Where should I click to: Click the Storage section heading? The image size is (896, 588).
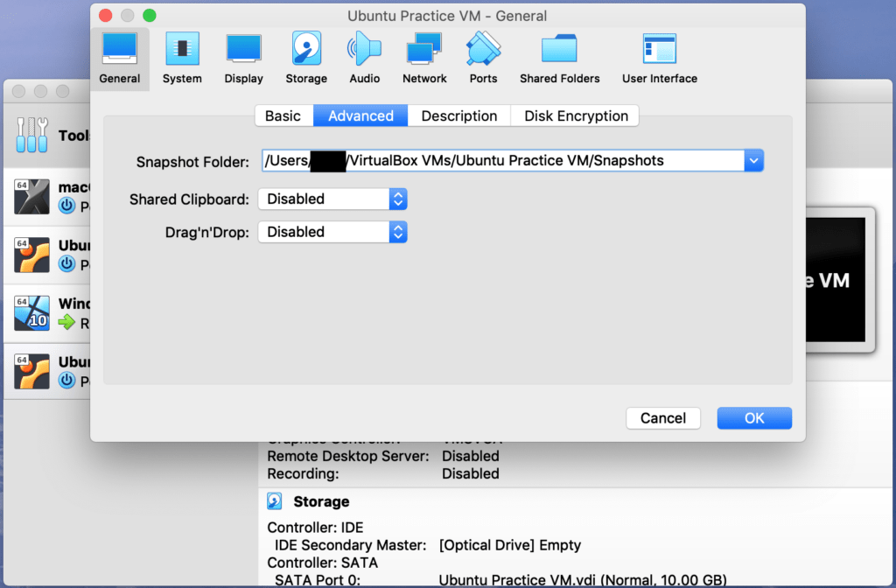pos(321,501)
